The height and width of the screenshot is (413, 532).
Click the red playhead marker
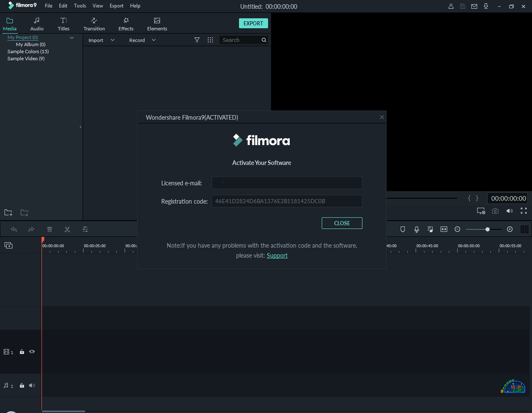[43, 240]
